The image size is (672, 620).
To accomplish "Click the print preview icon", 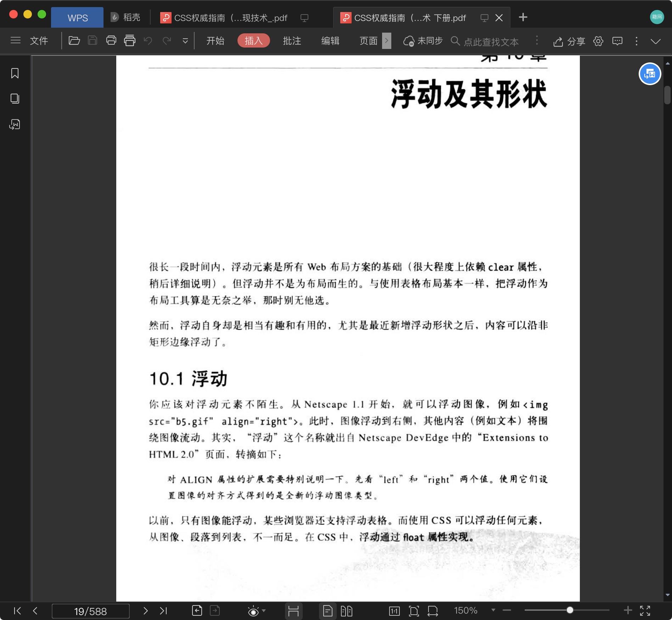I will pos(130,40).
